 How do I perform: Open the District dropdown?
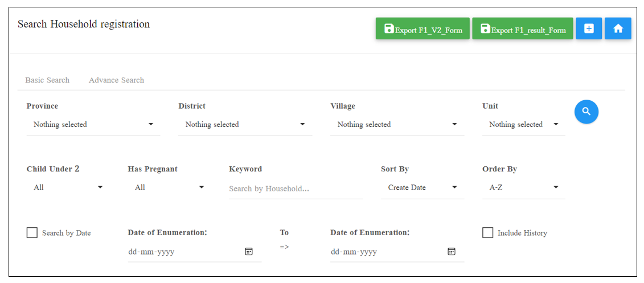click(245, 125)
